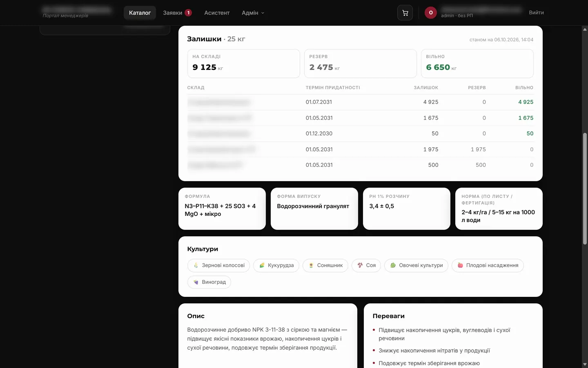Image resolution: width=588 pixels, height=368 pixels.
Task: Click the red user avatar "O"
Action: point(431,13)
